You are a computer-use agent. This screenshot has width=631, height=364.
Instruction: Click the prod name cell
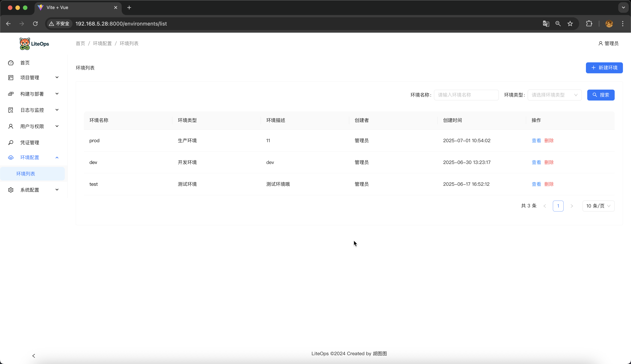[x=94, y=141]
